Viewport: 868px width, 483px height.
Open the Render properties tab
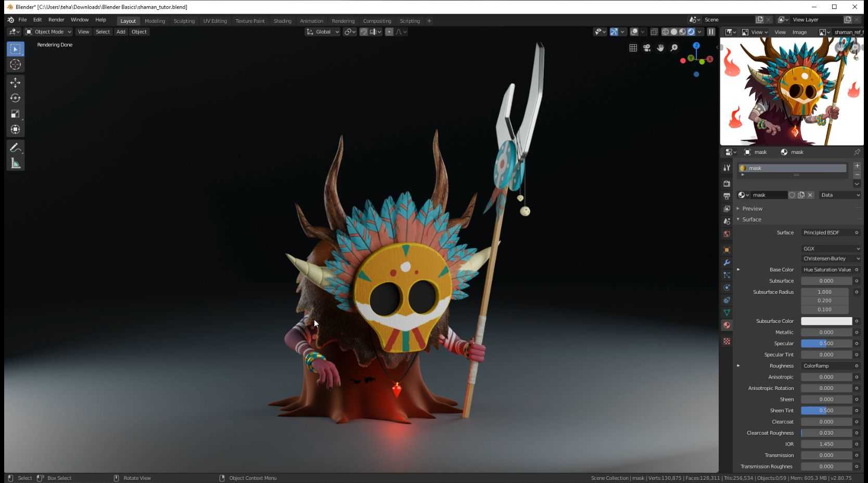pyautogui.click(x=727, y=184)
